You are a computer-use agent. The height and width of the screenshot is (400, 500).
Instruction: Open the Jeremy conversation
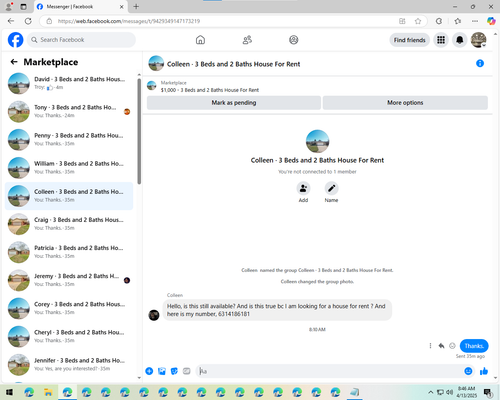[69, 280]
